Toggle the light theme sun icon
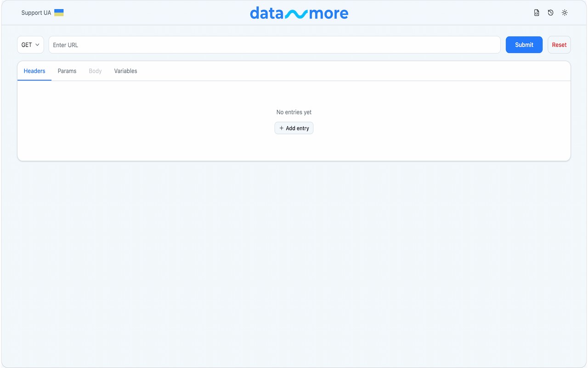Viewport: 588px width, 368px height. point(565,13)
